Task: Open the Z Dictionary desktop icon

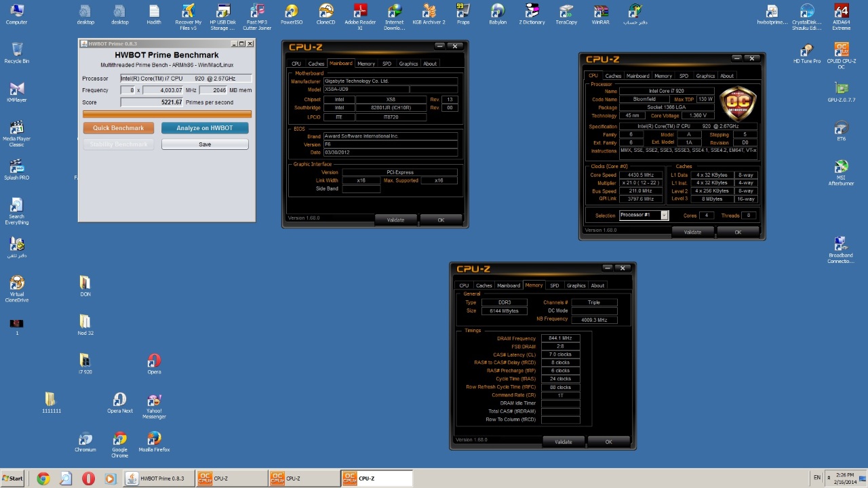Action: pos(532,14)
